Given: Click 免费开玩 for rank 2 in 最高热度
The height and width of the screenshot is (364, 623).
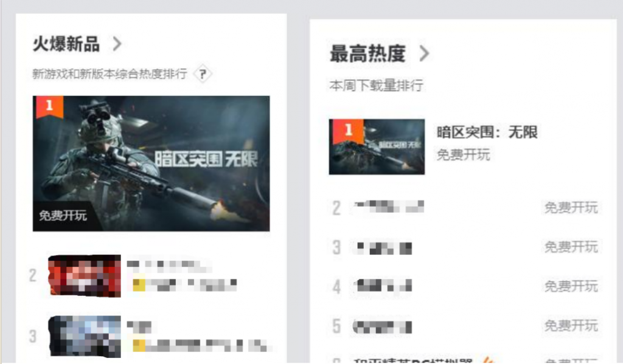Looking at the screenshot, I should (x=571, y=207).
